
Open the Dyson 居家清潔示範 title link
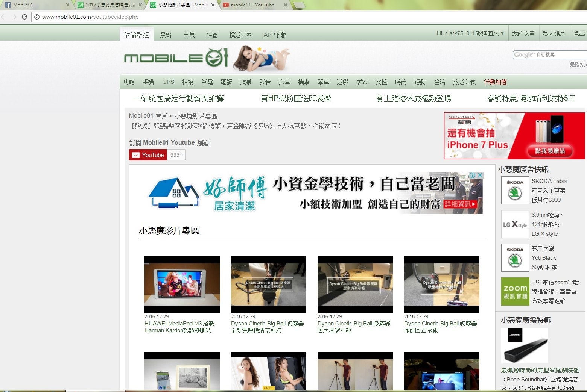pos(354,327)
